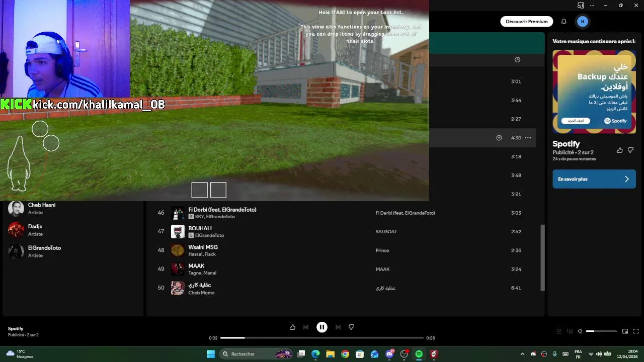Viewport: 644px width, 362px height.
Task: Open the SALGOAT album link
Action: click(x=386, y=232)
